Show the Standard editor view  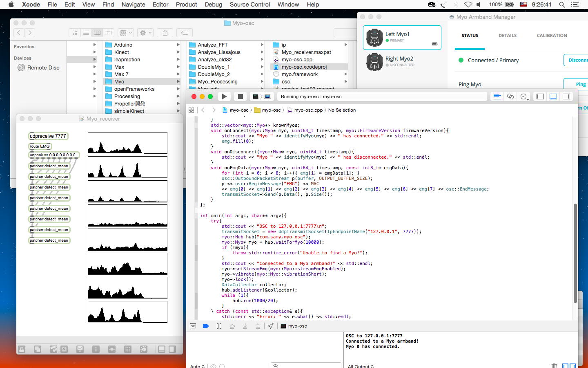click(x=497, y=96)
